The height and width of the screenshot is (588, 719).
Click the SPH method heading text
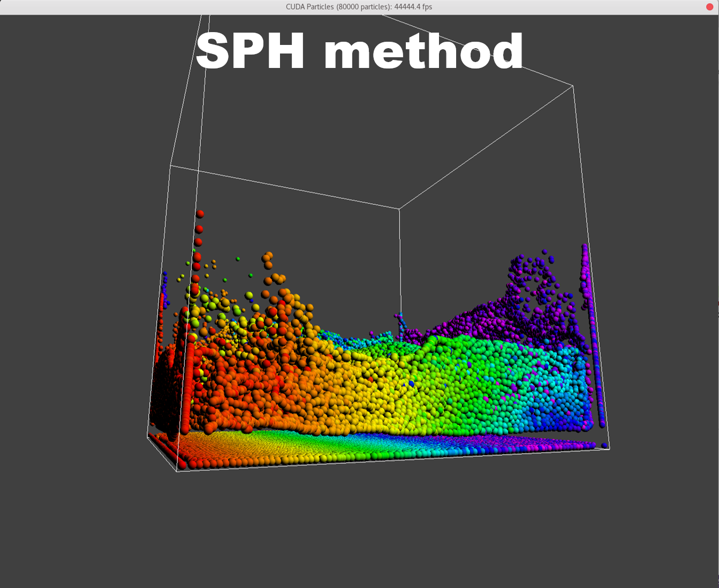360,52
